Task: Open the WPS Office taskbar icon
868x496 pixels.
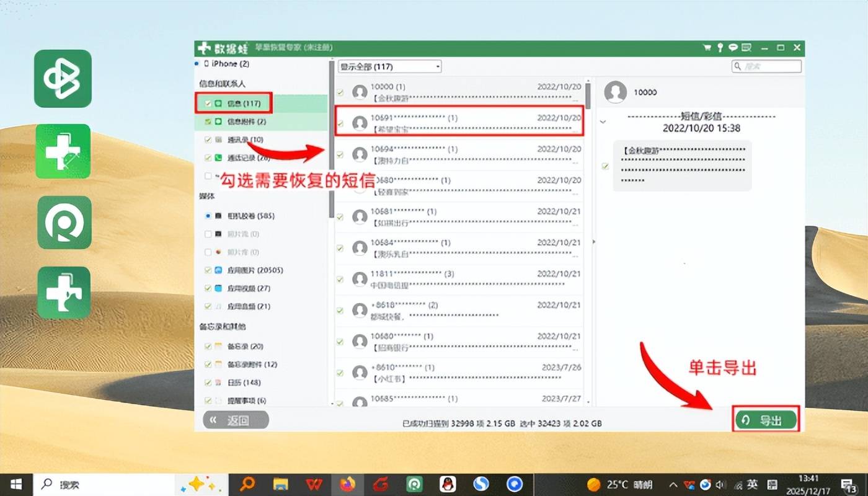Action: [x=314, y=484]
